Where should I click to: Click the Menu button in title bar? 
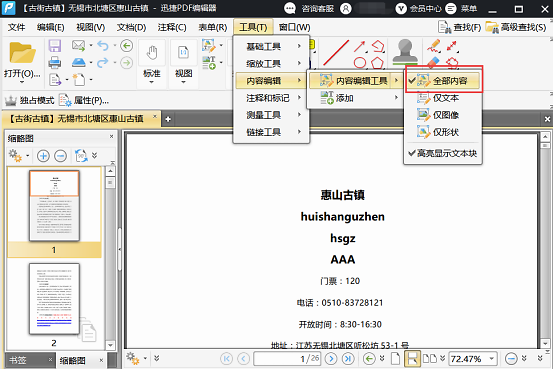[461, 8]
